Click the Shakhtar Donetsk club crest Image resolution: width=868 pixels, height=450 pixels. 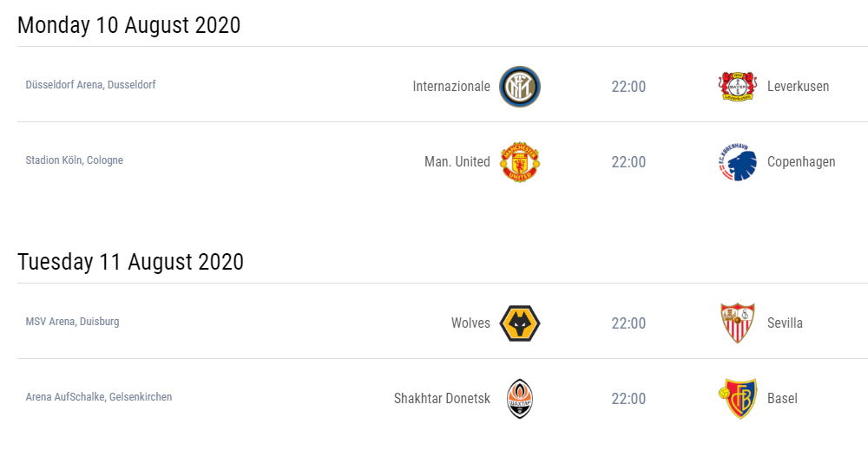pos(520,399)
